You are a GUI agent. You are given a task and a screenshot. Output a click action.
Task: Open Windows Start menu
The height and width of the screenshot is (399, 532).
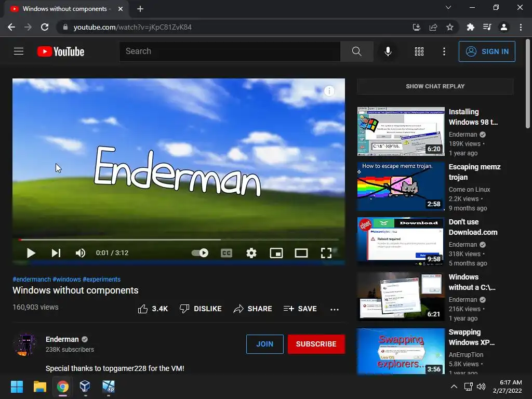click(17, 387)
